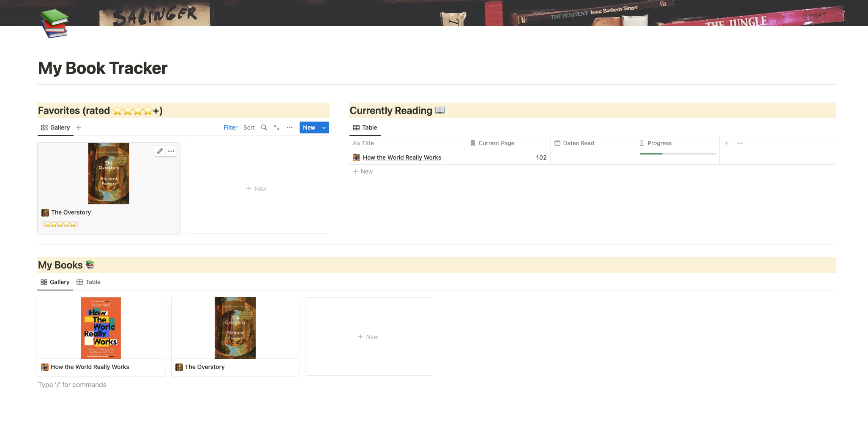Open the expand full-page icon in Favorites
This screenshot has width=868, height=442.
point(277,127)
